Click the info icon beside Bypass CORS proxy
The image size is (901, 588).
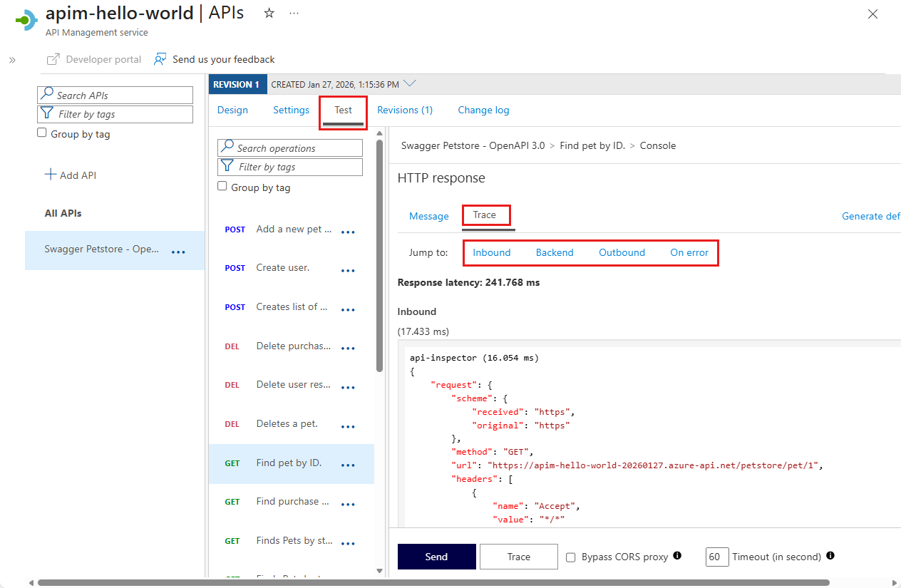[x=676, y=555]
